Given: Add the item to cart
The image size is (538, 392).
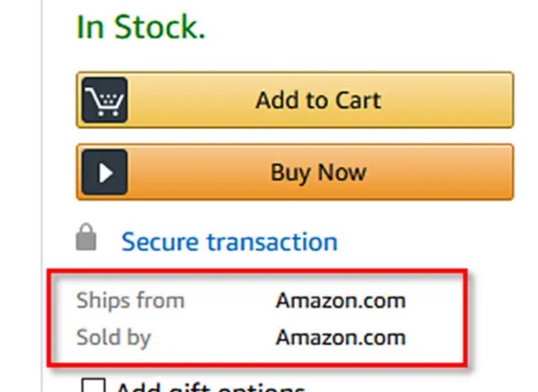Looking at the screenshot, I should point(295,100).
